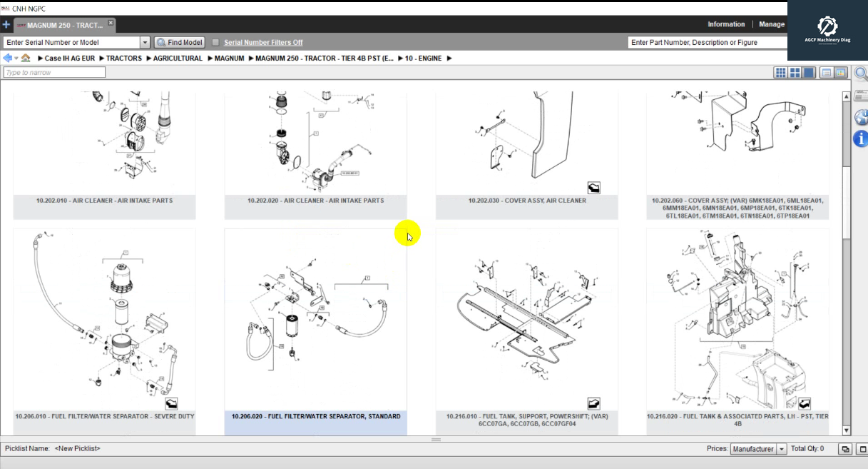Click Manage in the top menu bar

(771, 24)
